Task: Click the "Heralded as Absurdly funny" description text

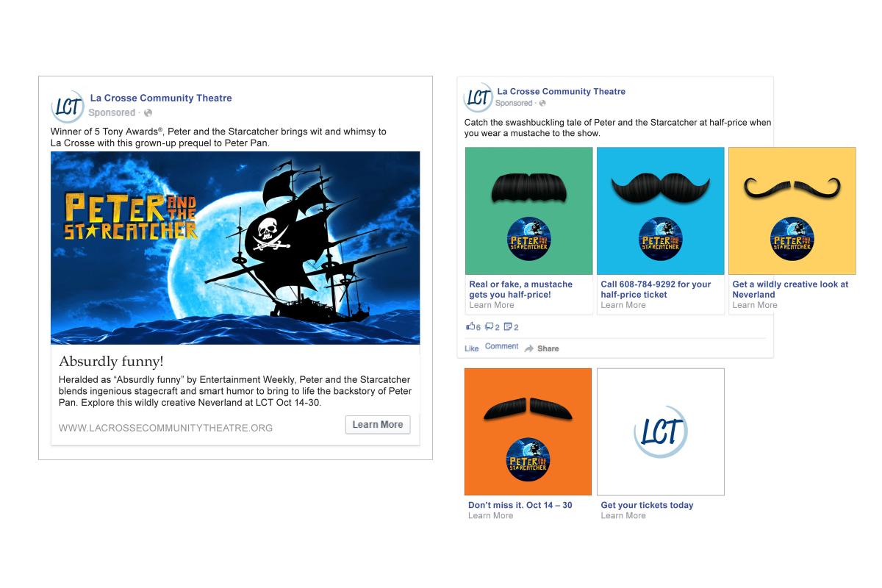Action: (x=234, y=391)
